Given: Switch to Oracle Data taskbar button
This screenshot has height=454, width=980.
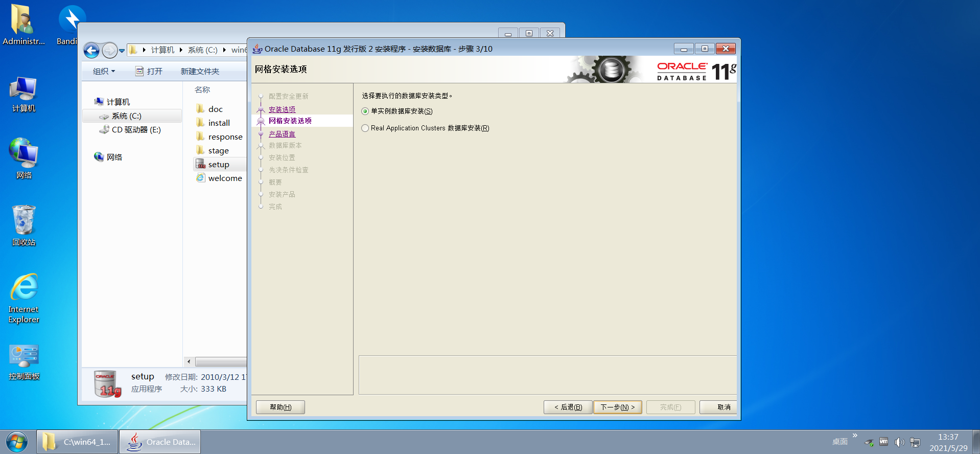Looking at the screenshot, I should [160, 442].
